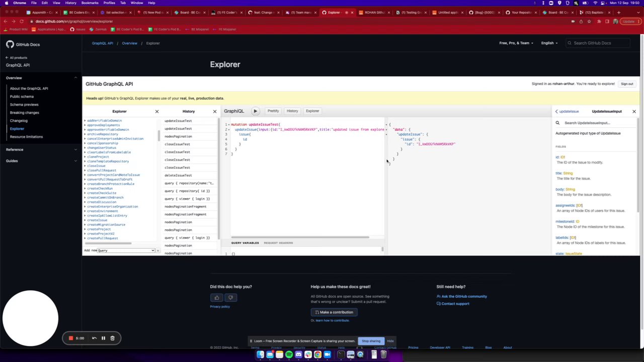Open the Resource limitations sidebar page
This screenshot has width=644, height=362.
pos(26,137)
